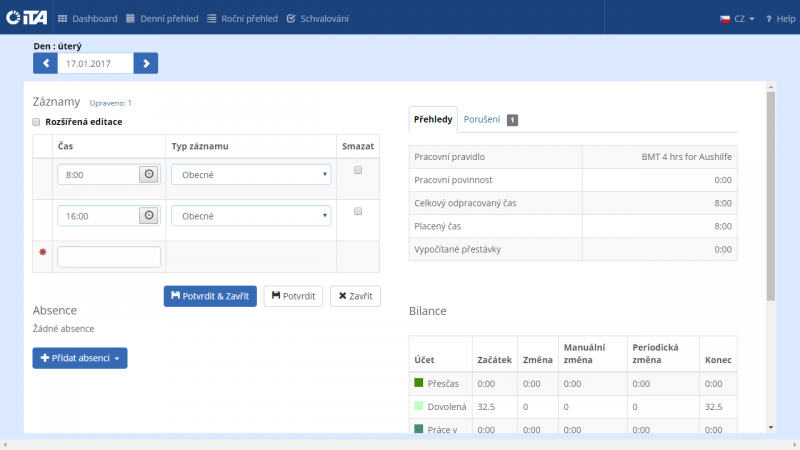Open Přidat absenci dropdown button
This screenshot has width=800, height=450.
click(80, 358)
